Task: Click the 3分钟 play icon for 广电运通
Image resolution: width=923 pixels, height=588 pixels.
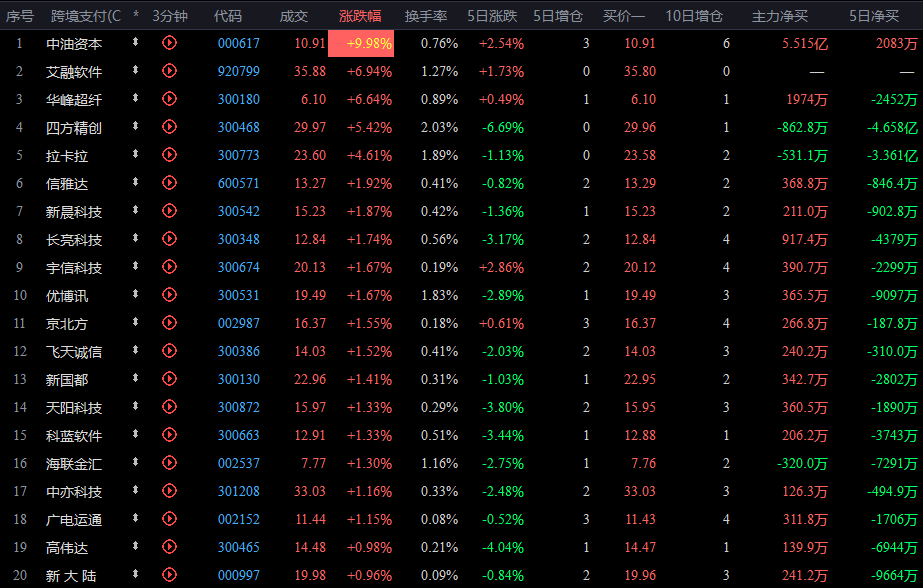Action: coord(169,519)
